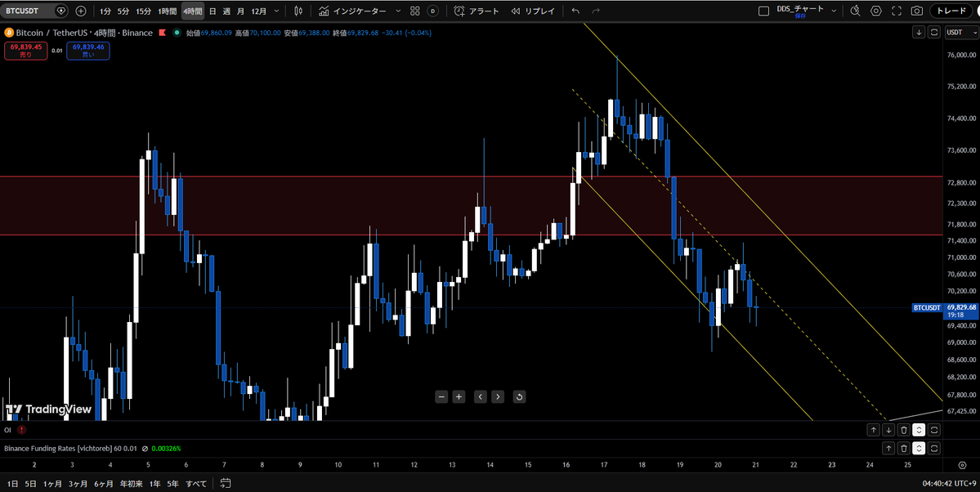Start bar replay with リプレイ button
This screenshot has height=492, width=980.
532,11
